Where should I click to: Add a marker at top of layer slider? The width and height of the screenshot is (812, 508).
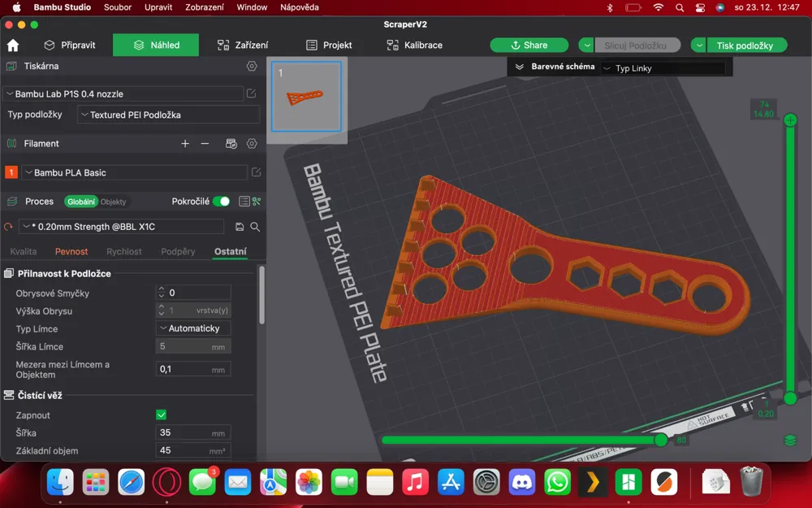click(790, 120)
